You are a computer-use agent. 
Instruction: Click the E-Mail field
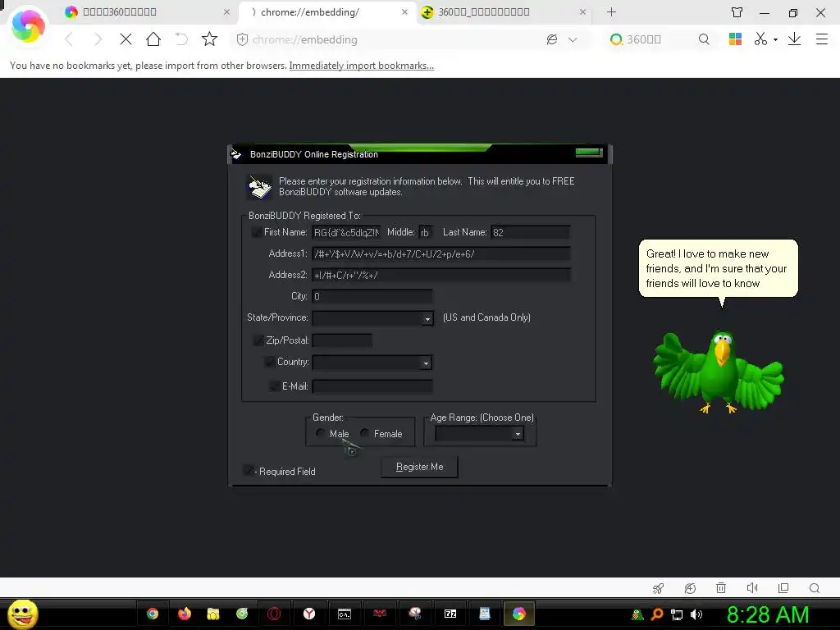[x=372, y=386]
